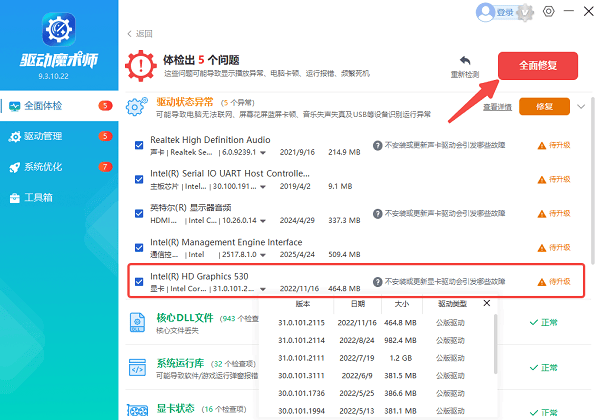Image resolution: width=600 pixels, height=420 pixels.
Task: Click 待升级 warning icon for Management Engine Interface
Action: [541, 248]
